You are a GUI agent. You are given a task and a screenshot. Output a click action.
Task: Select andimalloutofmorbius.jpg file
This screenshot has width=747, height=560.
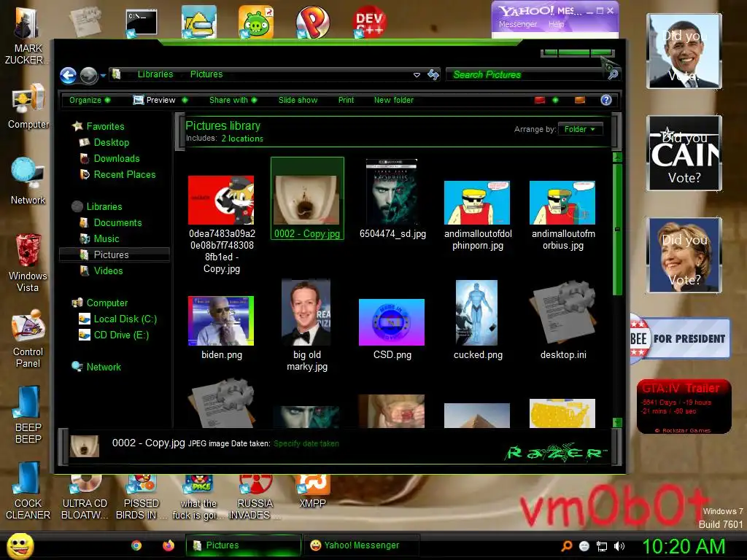(x=562, y=216)
